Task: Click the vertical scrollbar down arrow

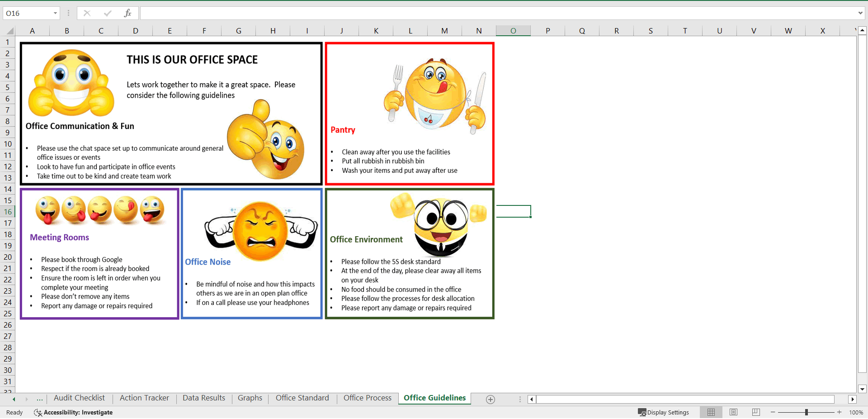Action: tap(862, 389)
